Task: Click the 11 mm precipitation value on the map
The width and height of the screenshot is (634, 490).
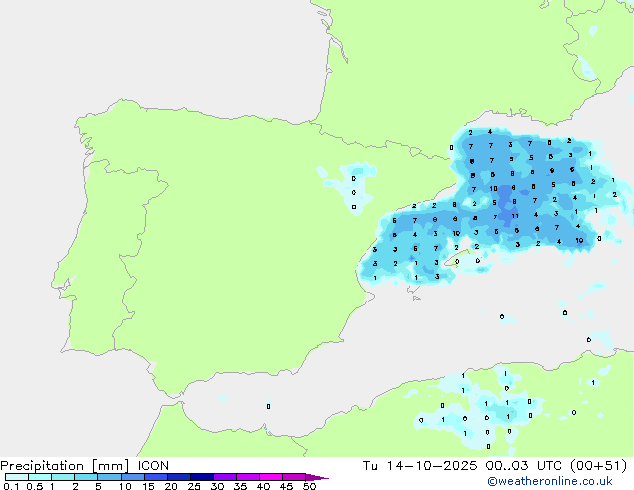Action: [x=515, y=216]
